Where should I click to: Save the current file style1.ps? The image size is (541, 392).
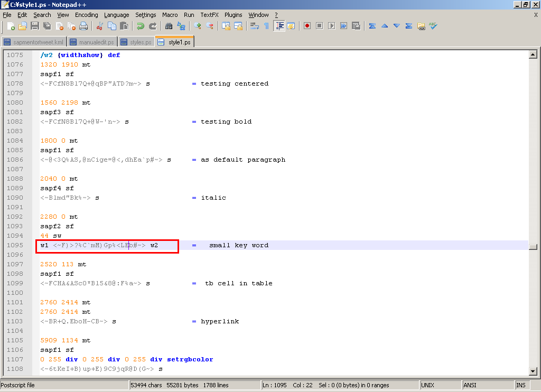point(34,25)
